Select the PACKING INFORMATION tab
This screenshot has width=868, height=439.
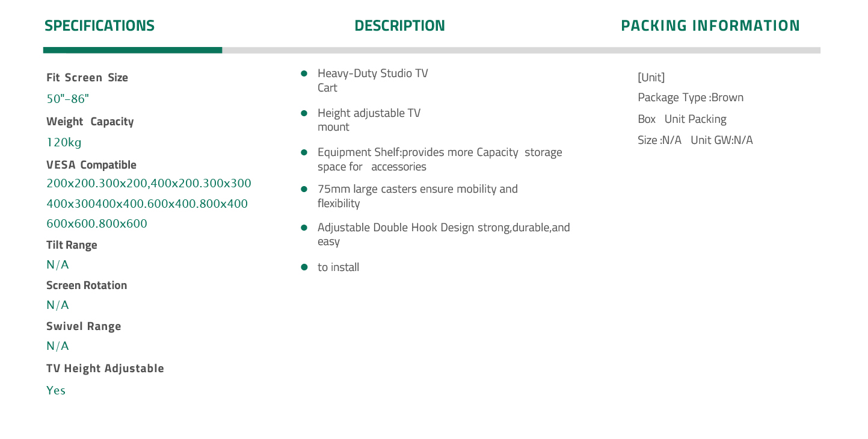click(x=710, y=26)
